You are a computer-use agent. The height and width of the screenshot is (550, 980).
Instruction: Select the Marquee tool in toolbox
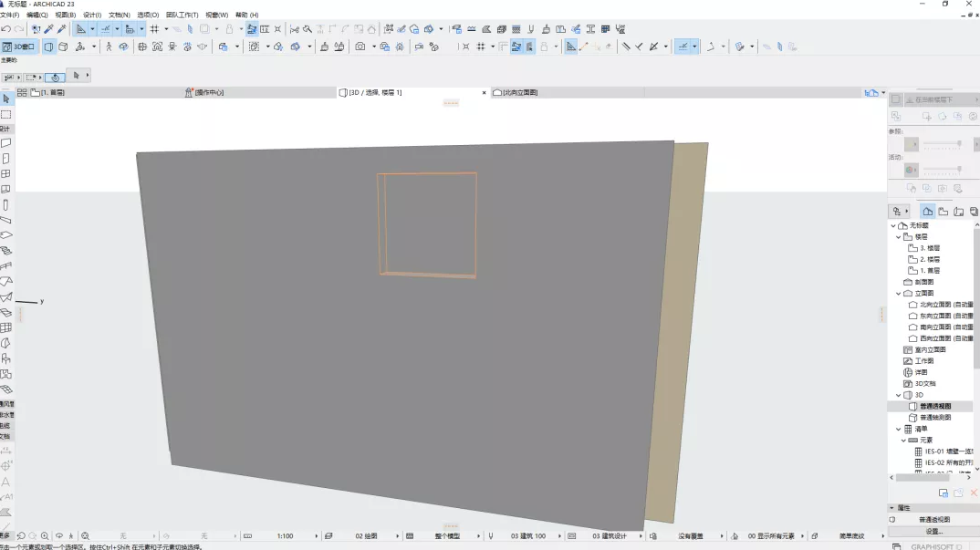click(x=6, y=114)
